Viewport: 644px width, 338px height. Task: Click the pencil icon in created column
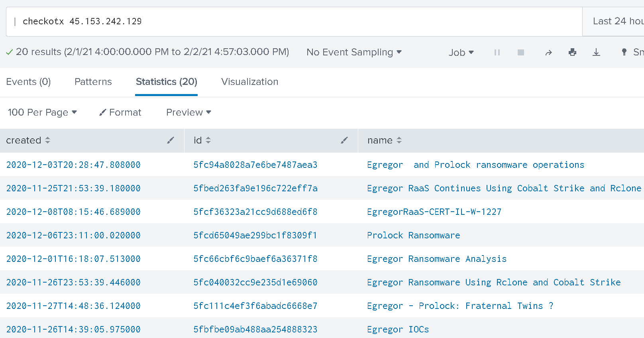pos(171,140)
